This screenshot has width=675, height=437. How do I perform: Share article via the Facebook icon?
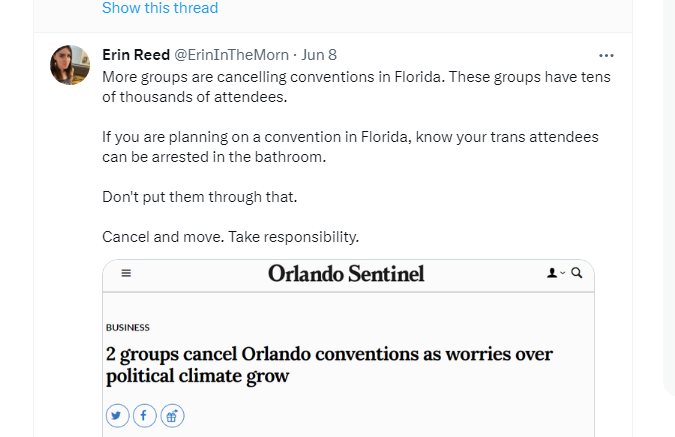[x=145, y=415]
